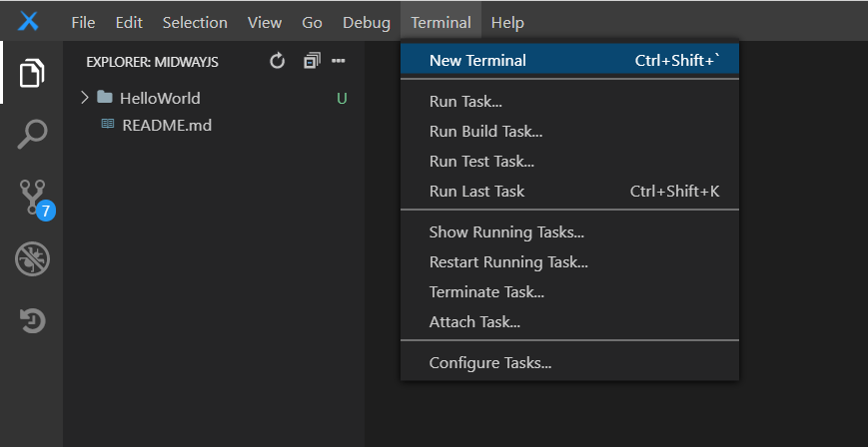Open the Help menu
868x447 pixels.
pos(507,22)
